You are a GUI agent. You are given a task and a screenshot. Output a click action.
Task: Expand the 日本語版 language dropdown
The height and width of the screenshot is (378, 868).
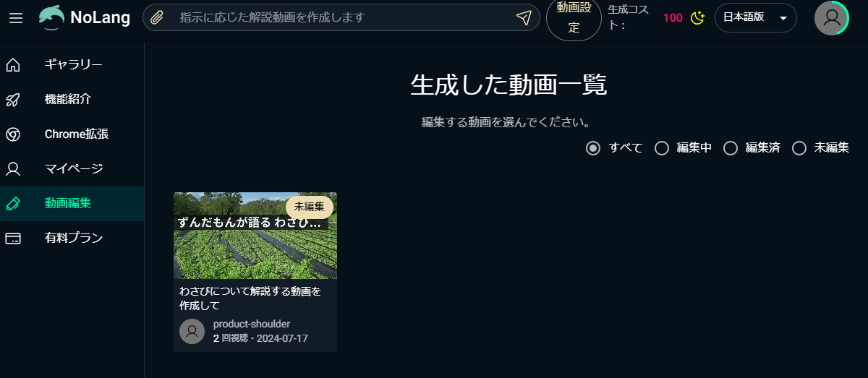(x=756, y=18)
